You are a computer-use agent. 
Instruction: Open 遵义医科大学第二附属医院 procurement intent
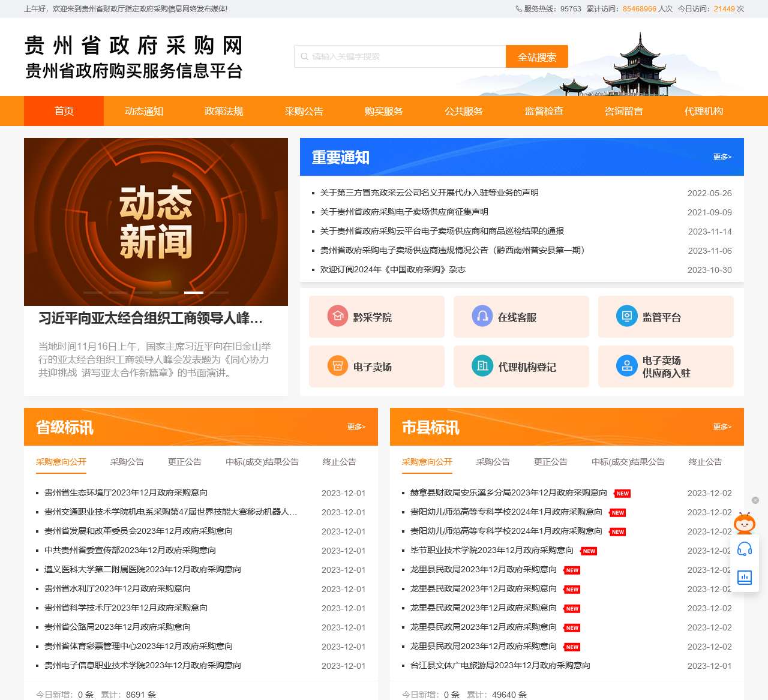143,569
